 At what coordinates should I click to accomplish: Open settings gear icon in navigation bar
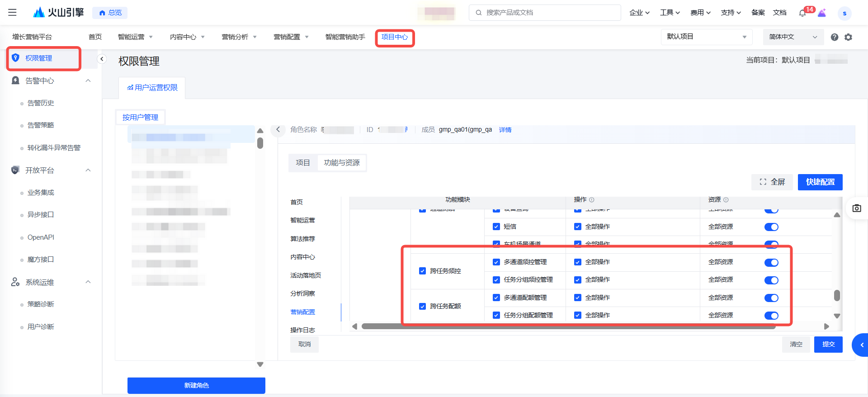click(x=849, y=37)
